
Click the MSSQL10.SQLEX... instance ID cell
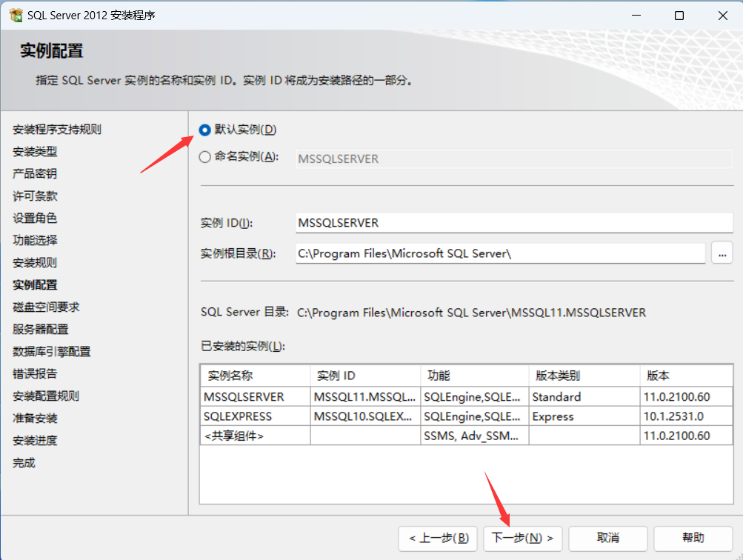tap(365, 416)
